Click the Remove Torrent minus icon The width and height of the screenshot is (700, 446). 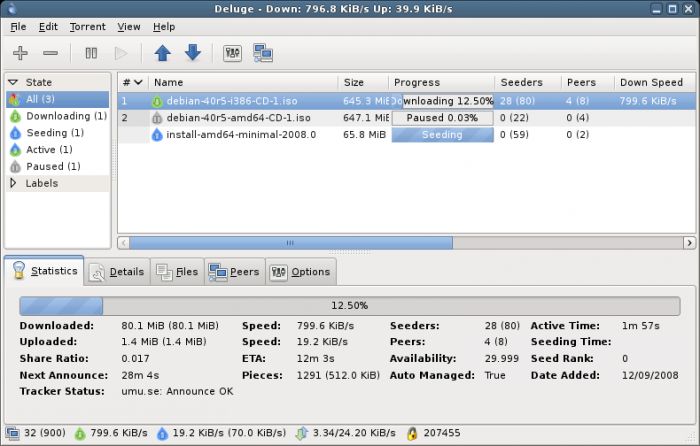[x=50, y=53]
